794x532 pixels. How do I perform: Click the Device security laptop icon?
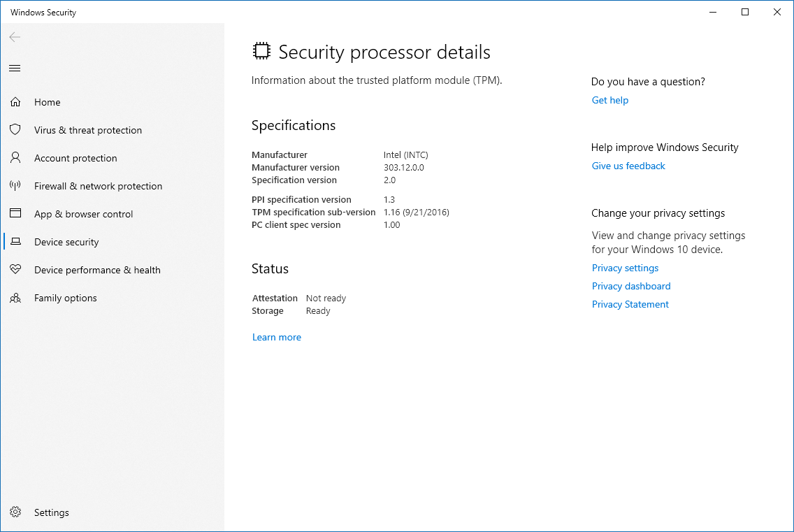[15, 242]
